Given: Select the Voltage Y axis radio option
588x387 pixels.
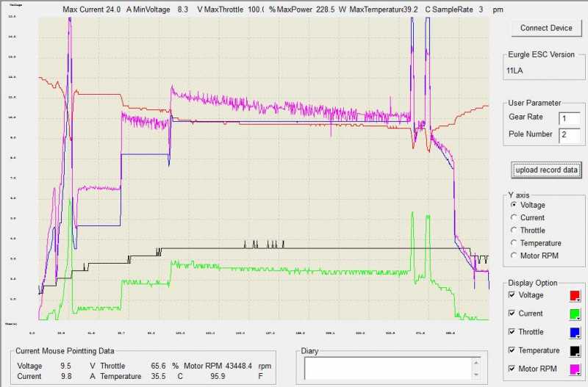Looking at the screenshot, I should [x=514, y=206].
